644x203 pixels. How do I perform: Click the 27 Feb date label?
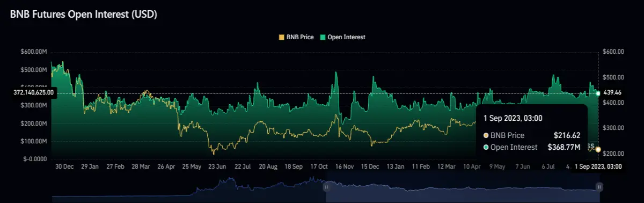[x=115, y=167]
